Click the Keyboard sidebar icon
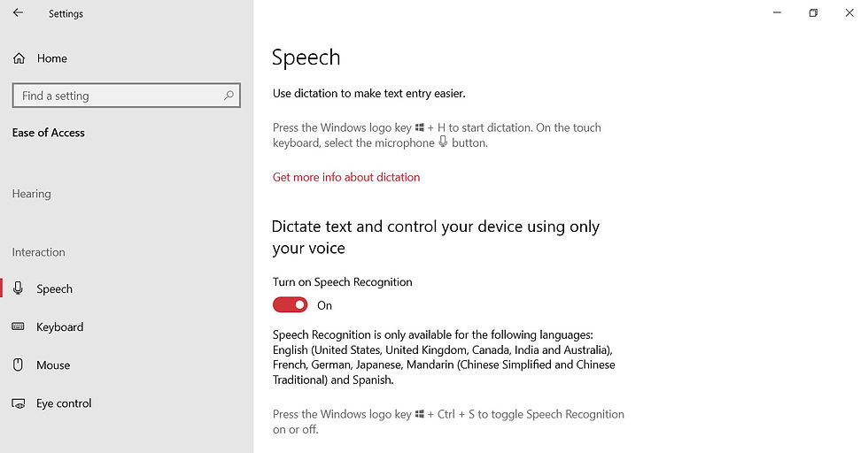 tap(19, 326)
